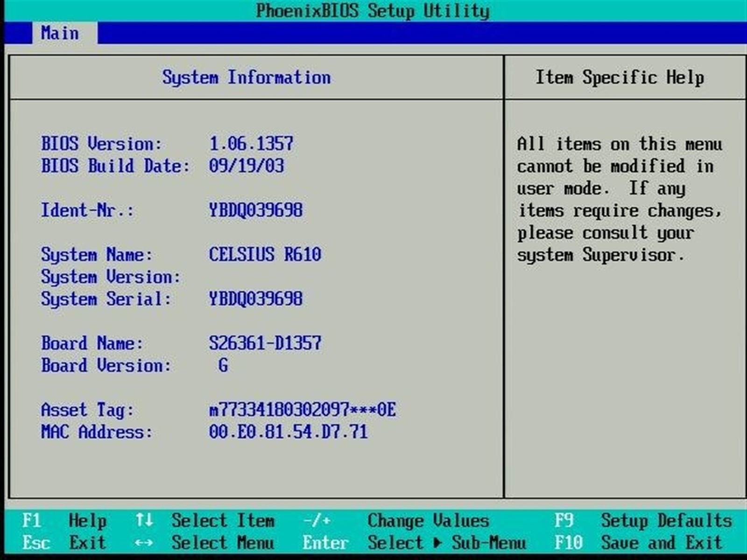The image size is (747, 560).
Task: Click the System Information heading
Action: coord(247,77)
